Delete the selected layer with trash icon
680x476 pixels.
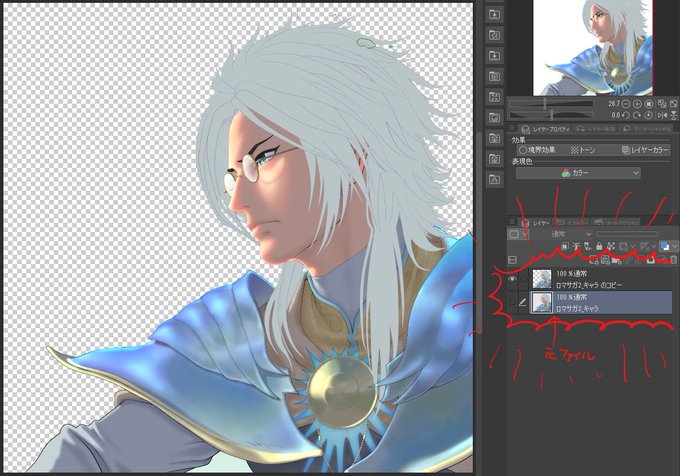673,259
